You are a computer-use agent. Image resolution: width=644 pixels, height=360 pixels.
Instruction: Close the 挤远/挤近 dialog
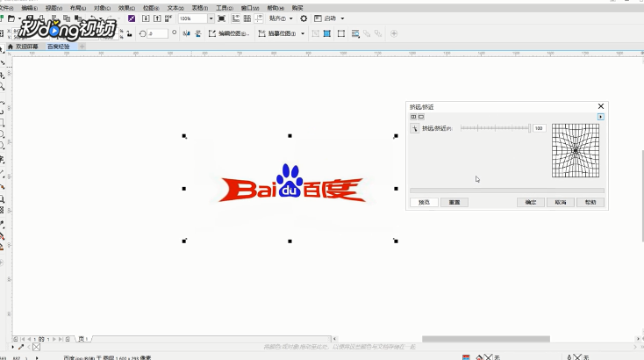coord(601,106)
